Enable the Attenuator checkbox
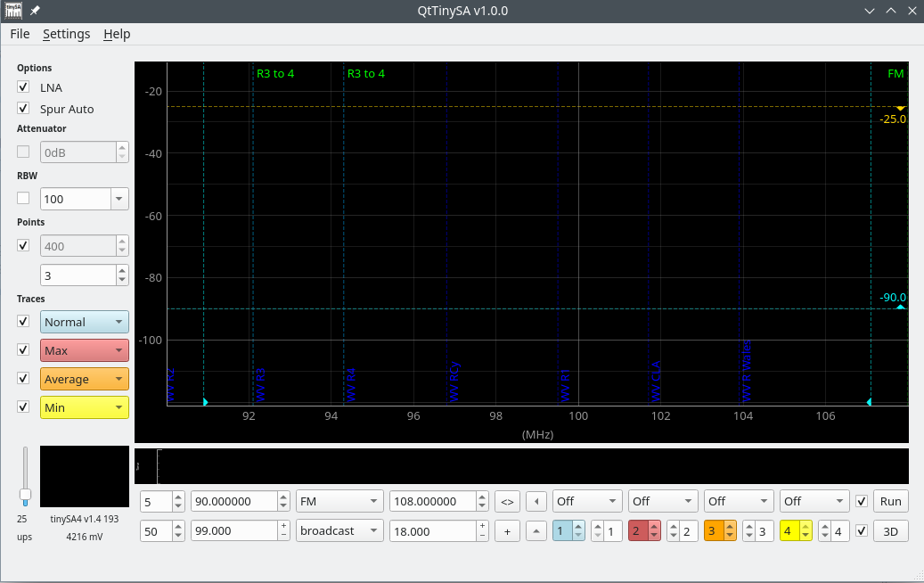The image size is (924, 583). (23, 152)
